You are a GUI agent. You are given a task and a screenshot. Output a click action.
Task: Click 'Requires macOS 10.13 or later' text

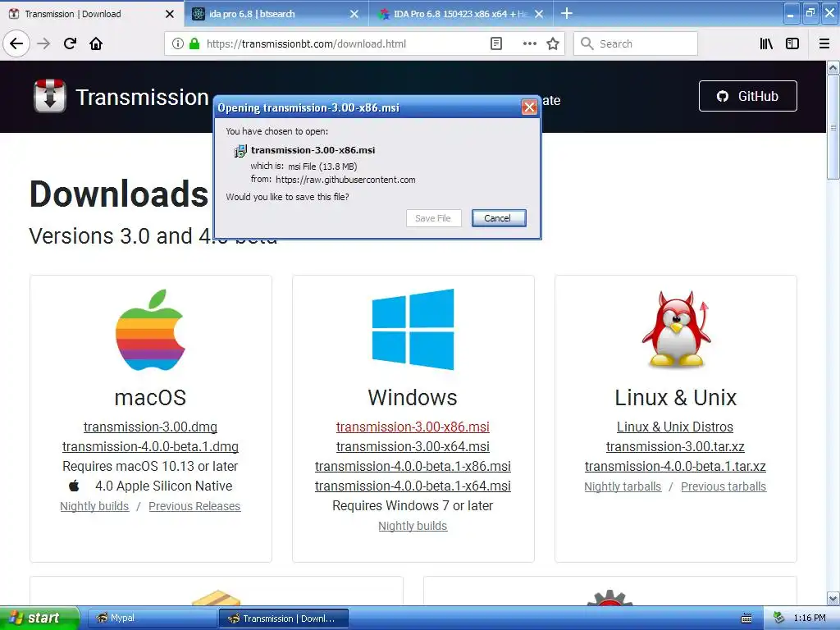pos(151,467)
